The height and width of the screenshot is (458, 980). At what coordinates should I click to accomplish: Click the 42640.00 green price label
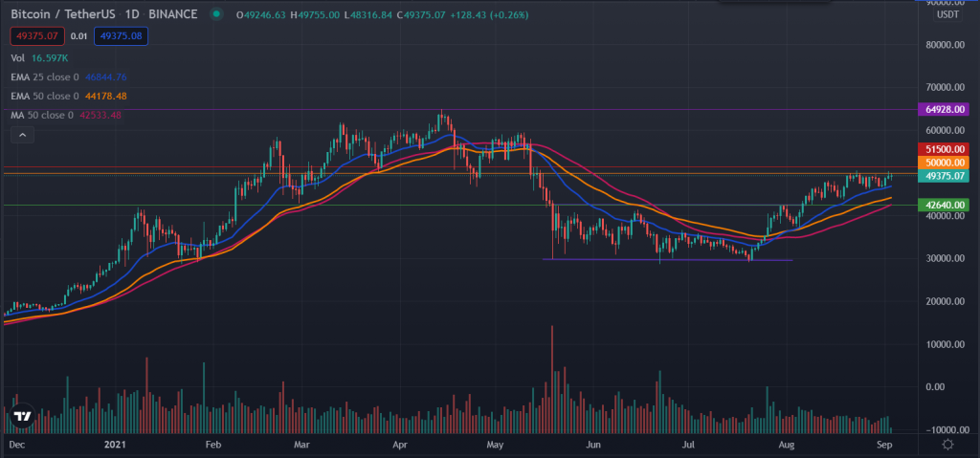coord(944,205)
